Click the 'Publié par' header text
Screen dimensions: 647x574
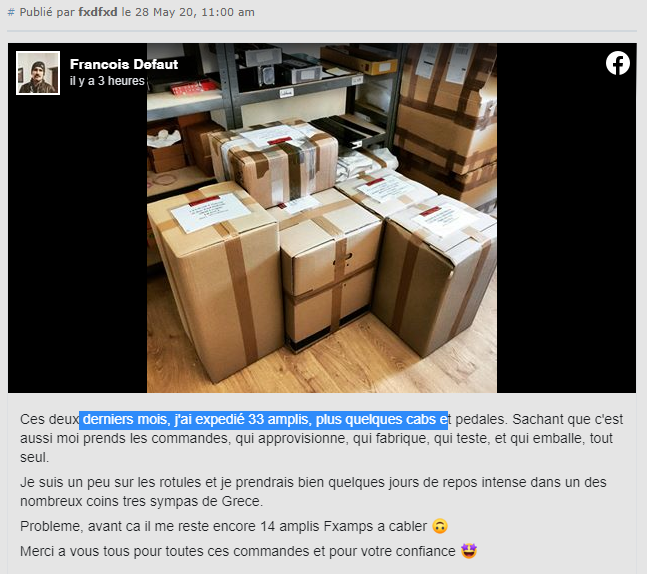(x=47, y=12)
